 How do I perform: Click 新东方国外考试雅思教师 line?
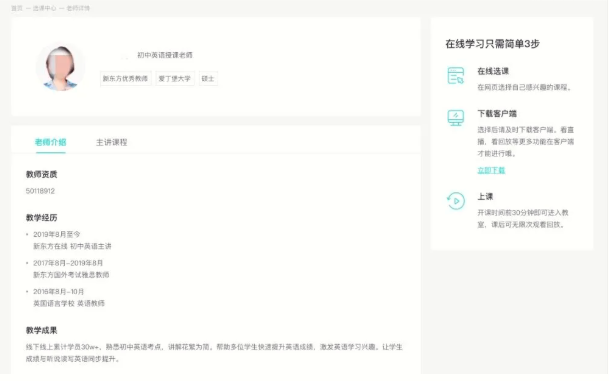pyautogui.click(x=71, y=275)
